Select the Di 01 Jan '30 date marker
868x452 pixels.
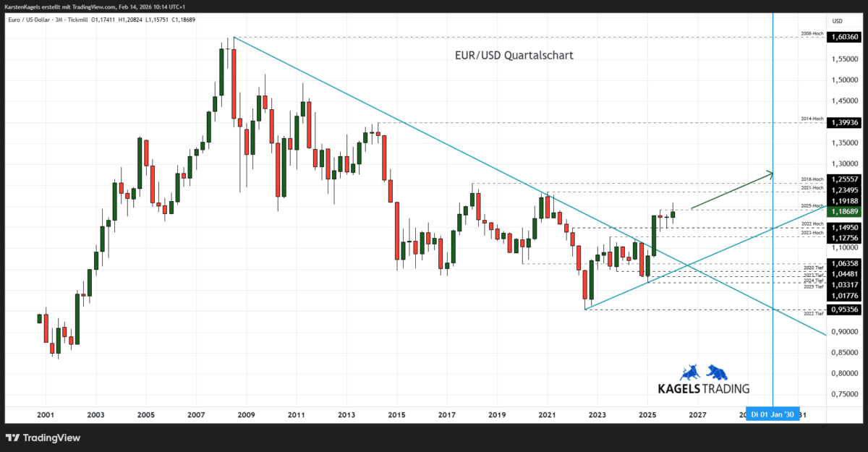pyautogui.click(x=772, y=414)
